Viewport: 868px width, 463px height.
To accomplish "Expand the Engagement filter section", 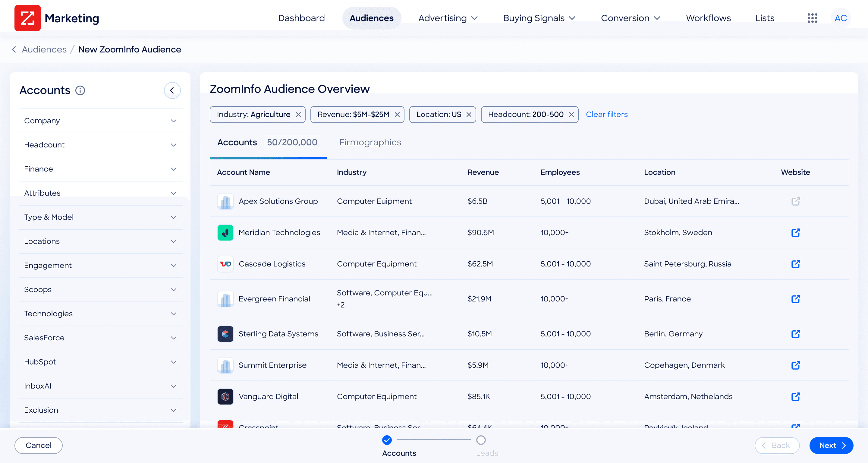I will pos(101,266).
